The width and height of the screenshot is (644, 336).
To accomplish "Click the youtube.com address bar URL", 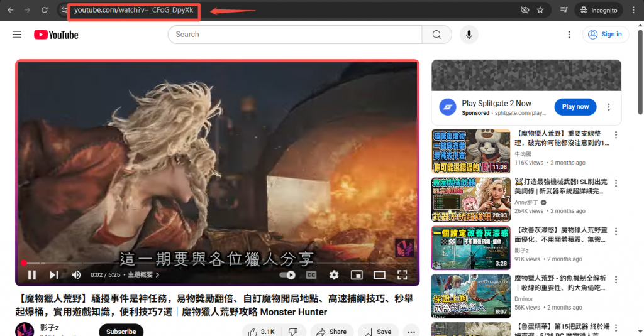I will (x=133, y=10).
